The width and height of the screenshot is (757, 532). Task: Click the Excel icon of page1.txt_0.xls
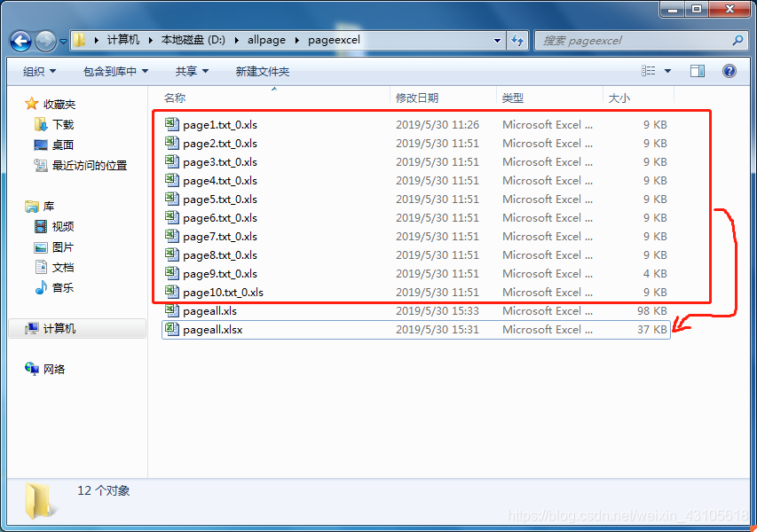[172, 124]
